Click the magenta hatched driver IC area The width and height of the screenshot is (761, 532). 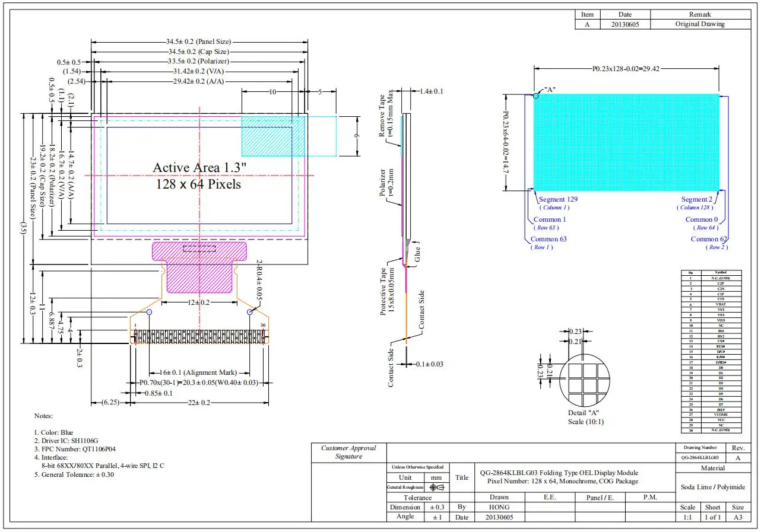199,267
